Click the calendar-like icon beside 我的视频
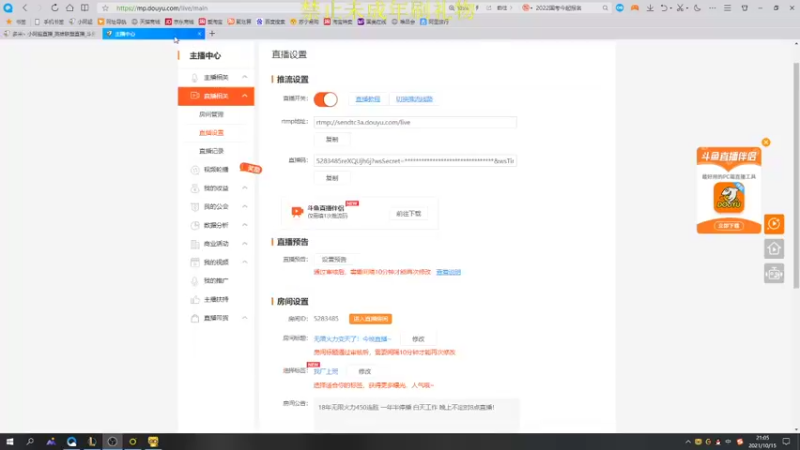Image resolution: width=800 pixels, height=450 pixels. tap(194, 262)
